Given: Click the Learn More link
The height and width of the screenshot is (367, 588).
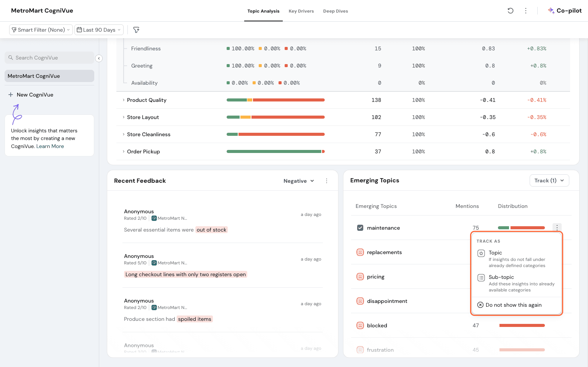Looking at the screenshot, I should [x=50, y=146].
